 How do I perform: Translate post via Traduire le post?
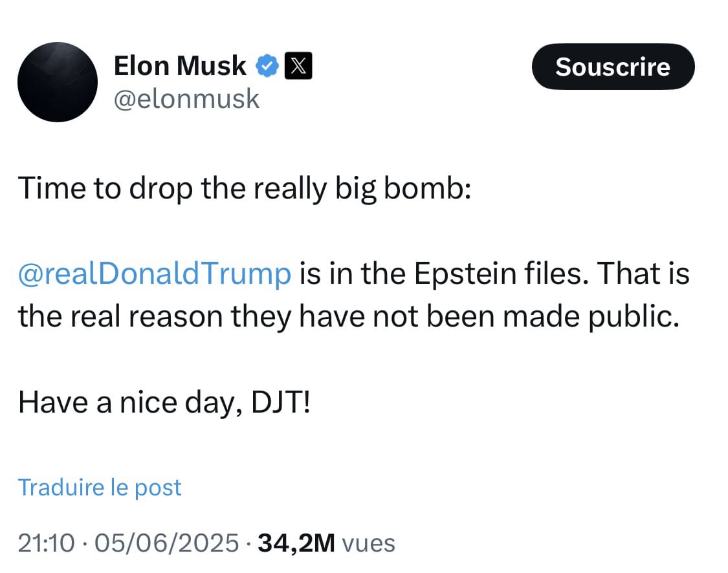[100, 487]
